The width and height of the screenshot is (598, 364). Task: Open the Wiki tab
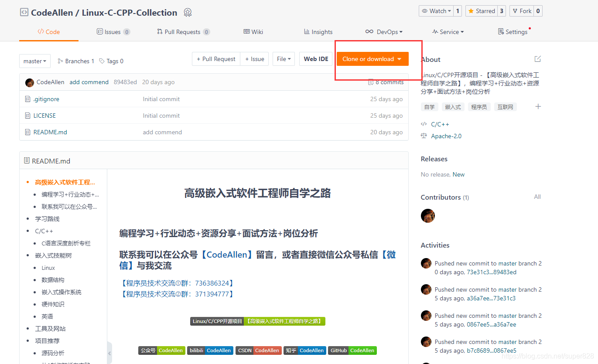[x=253, y=32]
